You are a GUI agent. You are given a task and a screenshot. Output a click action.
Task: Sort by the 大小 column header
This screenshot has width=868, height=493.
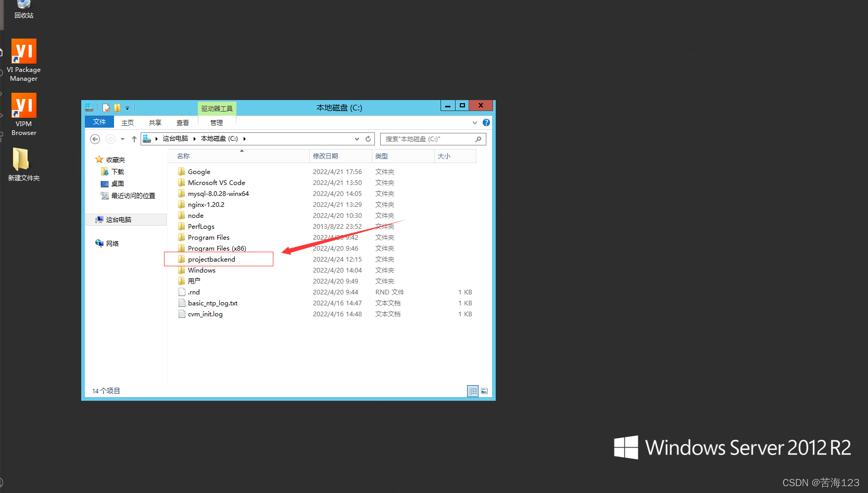[x=455, y=156]
